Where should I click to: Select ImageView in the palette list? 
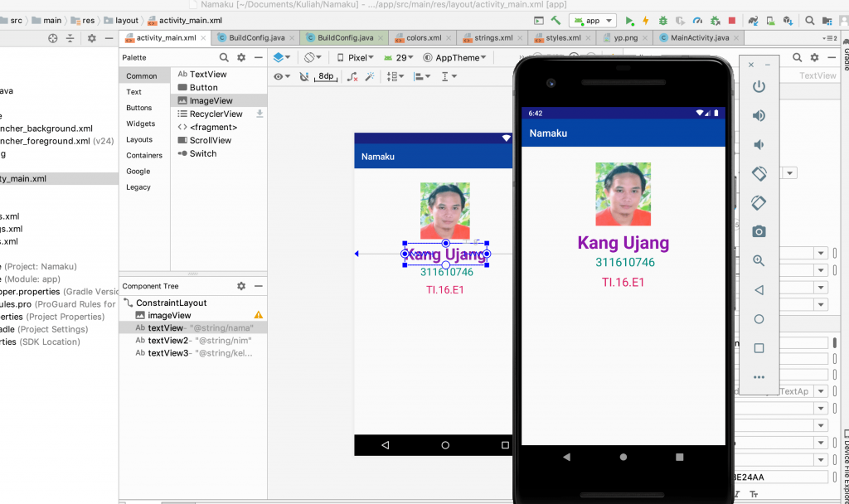[x=211, y=100]
